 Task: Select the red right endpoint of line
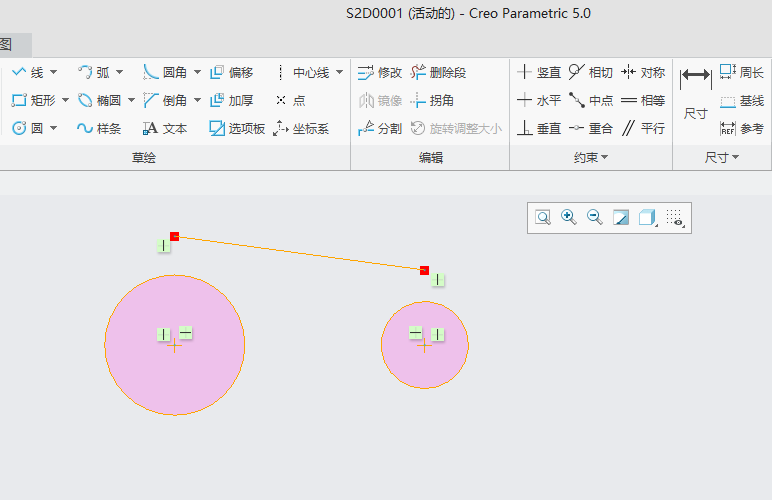tap(424, 271)
